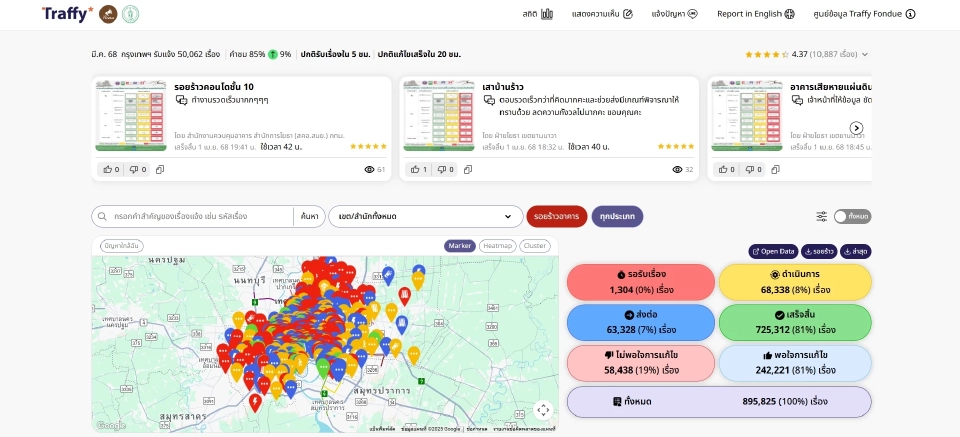Click thumbs-down on the first feedback card

click(x=135, y=170)
